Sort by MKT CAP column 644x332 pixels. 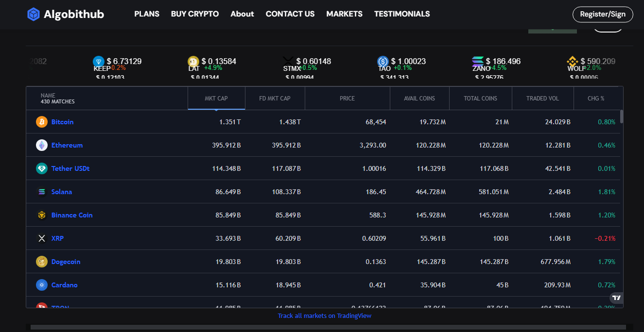pyautogui.click(x=216, y=98)
